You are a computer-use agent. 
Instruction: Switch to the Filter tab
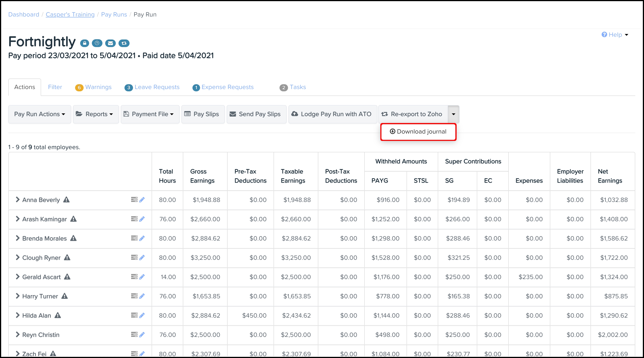pyautogui.click(x=55, y=87)
